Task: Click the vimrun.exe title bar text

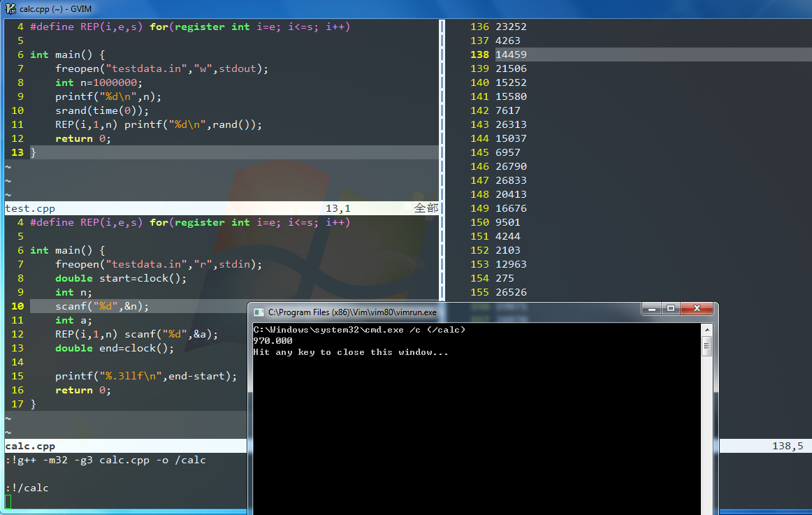Action: [x=352, y=312]
